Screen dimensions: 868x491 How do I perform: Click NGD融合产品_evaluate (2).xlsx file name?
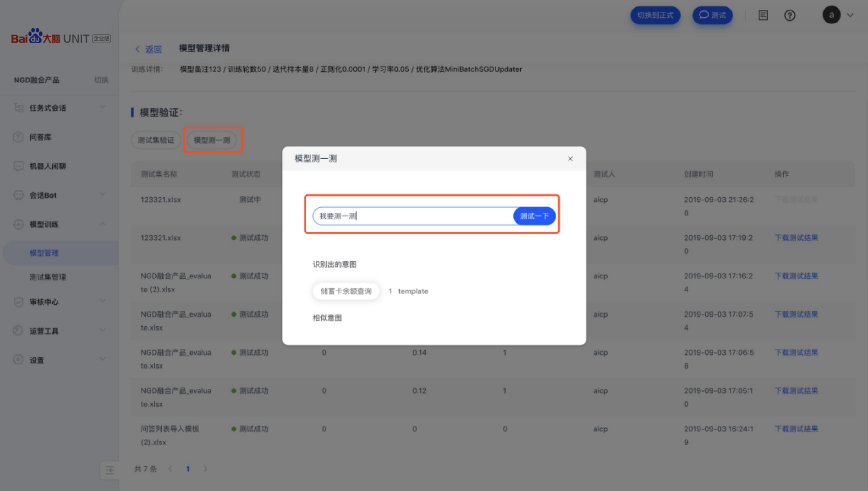click(176, 283)
